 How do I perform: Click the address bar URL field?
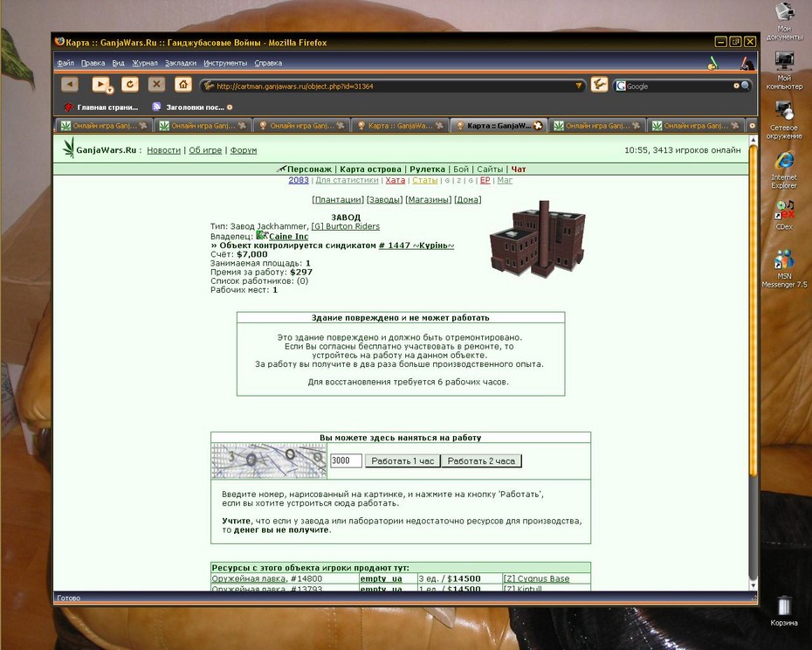[x=394, y=86]
